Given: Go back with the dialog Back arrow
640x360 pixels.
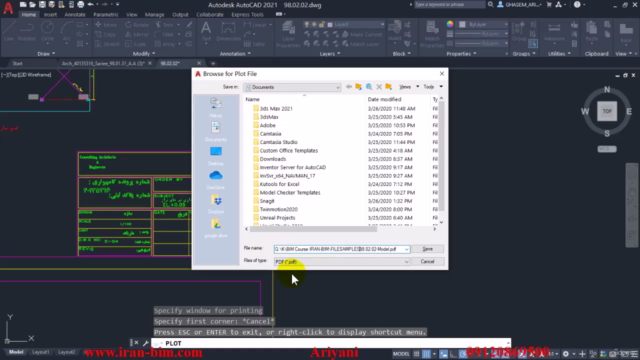Looking at the screenshot, I should pos(349,87).
